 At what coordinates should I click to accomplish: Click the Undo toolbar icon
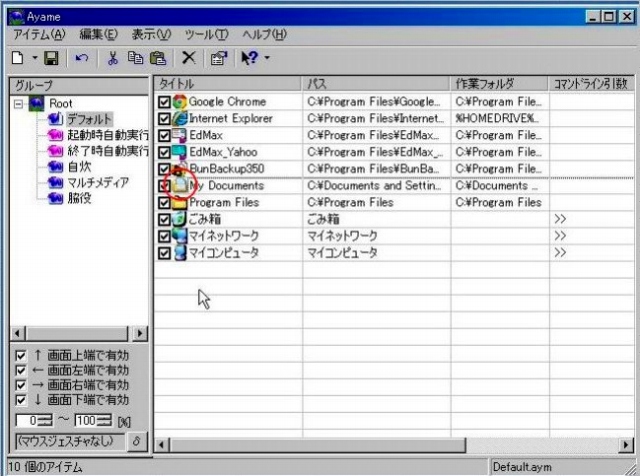tap(82, 58)
